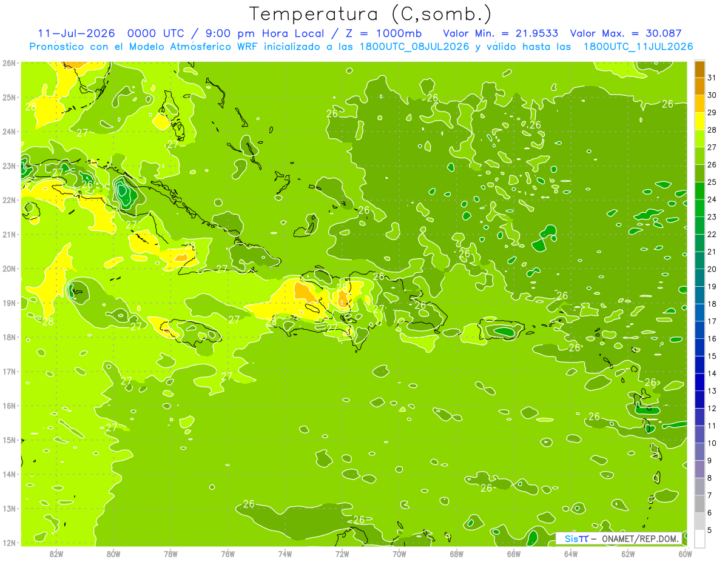Click the 82W longitude axis label
Viewport: 728px width, 562px height.
(x=56, y=554)
